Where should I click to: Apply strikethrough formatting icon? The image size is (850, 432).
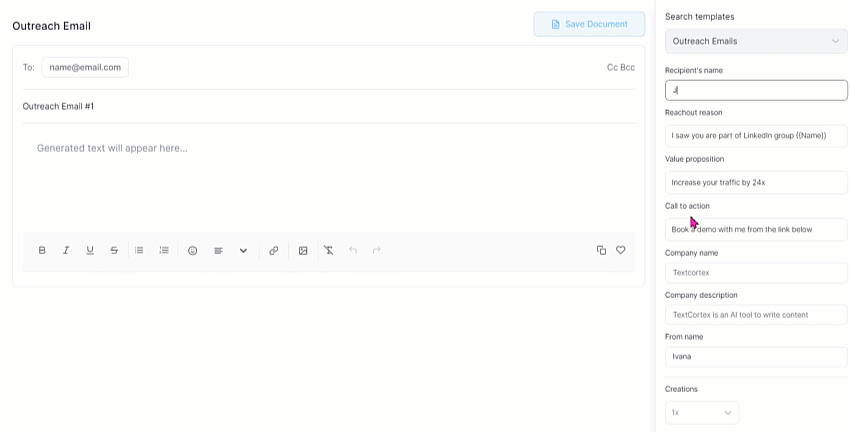pyautogui.click(x=114, y=250)
